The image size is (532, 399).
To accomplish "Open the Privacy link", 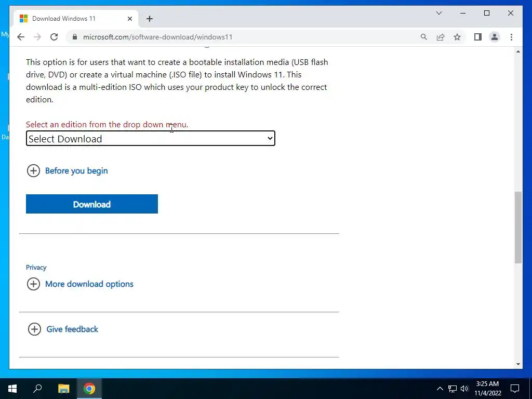I will [x=36, y=268].
